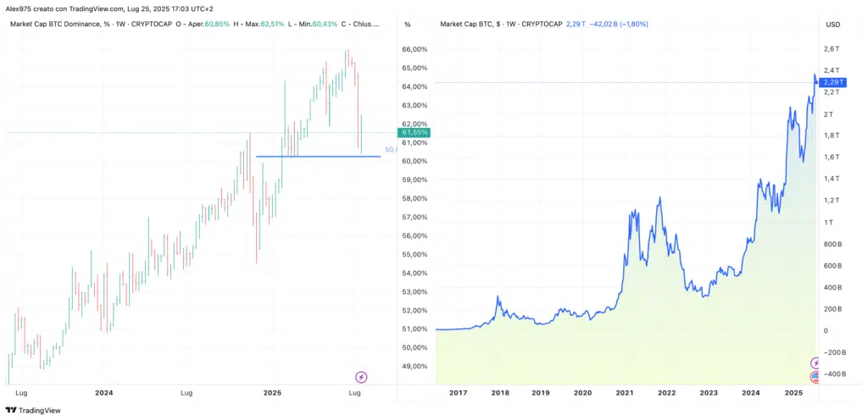Click the purple lightning icon on dominance chart
This screenshot has width=868, height=420.
pos(360,377)
